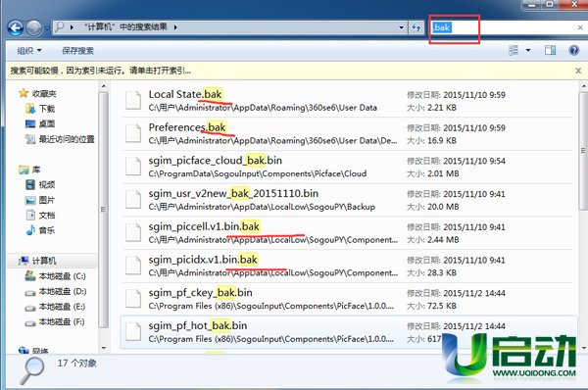Open 本地磁盘 (D:)

[x=56, y=291]
